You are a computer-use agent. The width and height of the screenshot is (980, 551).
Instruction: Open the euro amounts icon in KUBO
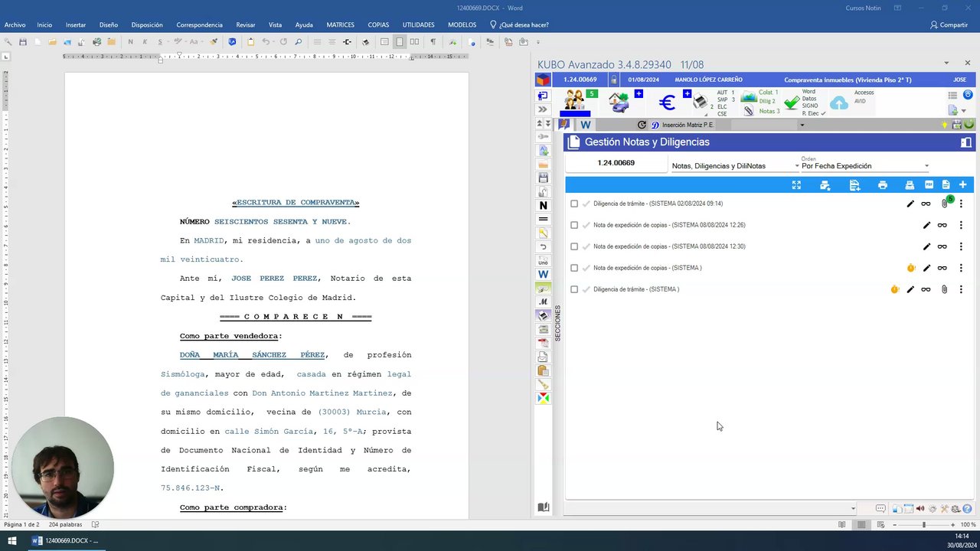(x=667, y=103)
